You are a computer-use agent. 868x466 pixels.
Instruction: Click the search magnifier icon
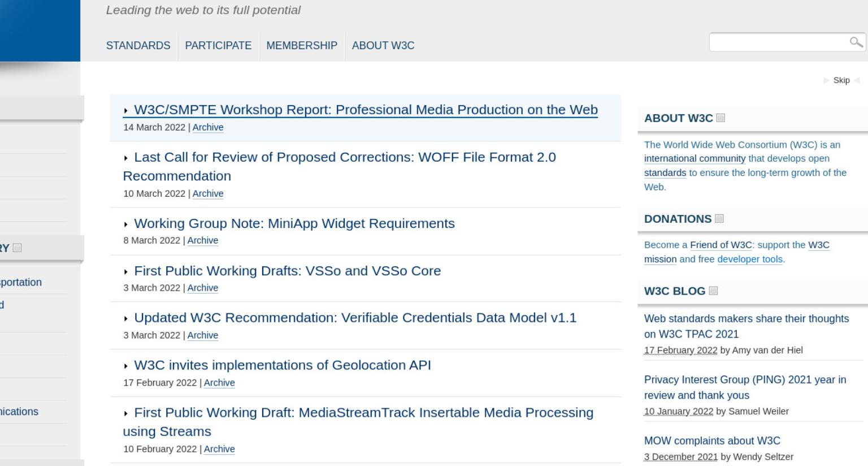[x=856, y=42]
